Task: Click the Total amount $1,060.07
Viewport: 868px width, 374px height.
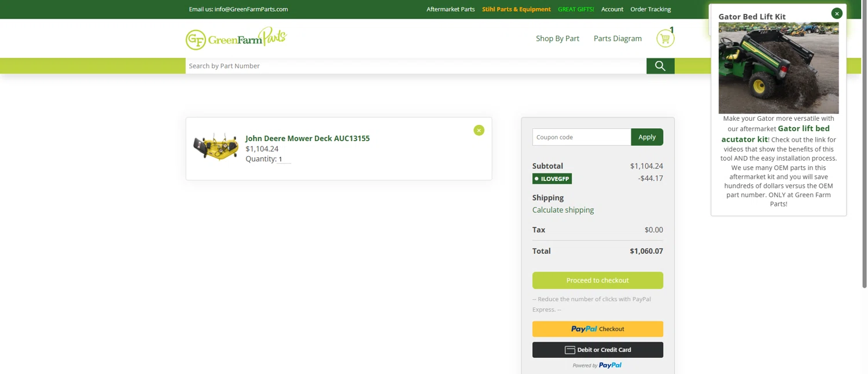Action: pos(646,251)
